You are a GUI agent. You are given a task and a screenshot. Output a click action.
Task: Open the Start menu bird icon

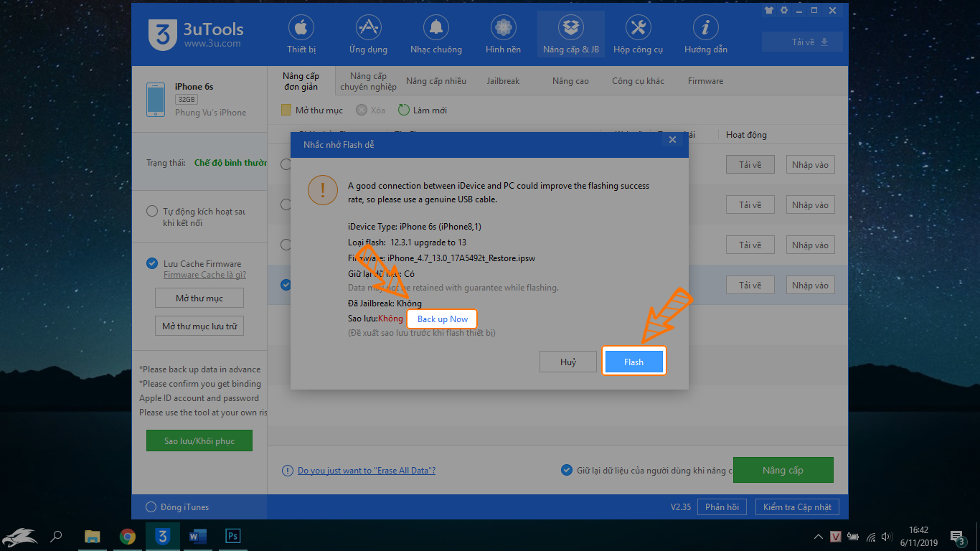(19, 536)
